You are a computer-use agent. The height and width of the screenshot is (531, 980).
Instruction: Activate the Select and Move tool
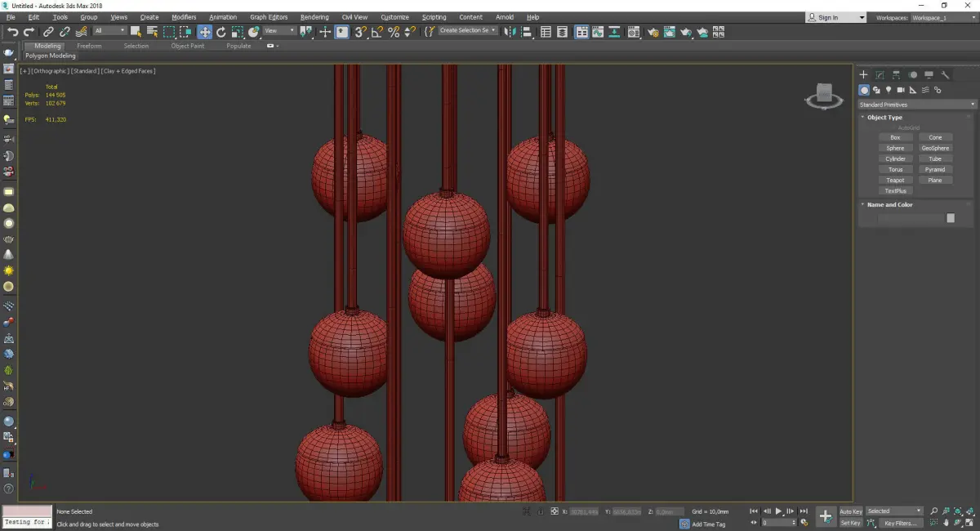204,32
